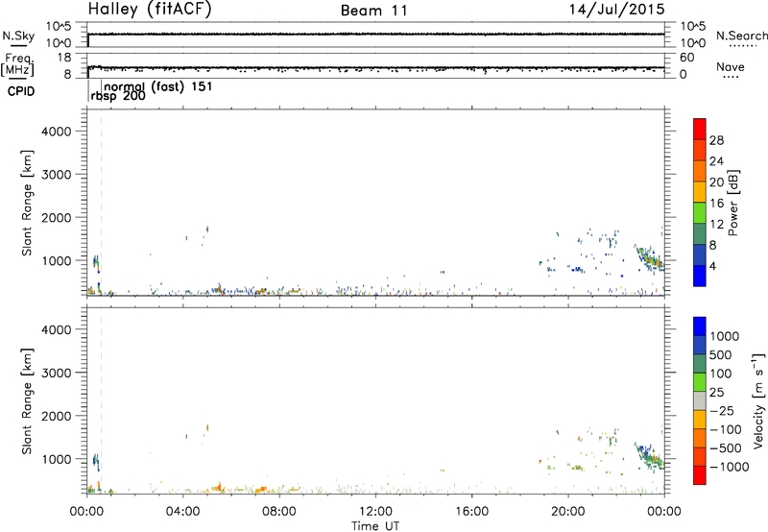This screenshot has width=768, height=532.
Task: Click the '4' label on Power color bar
Action: point(713,266)
